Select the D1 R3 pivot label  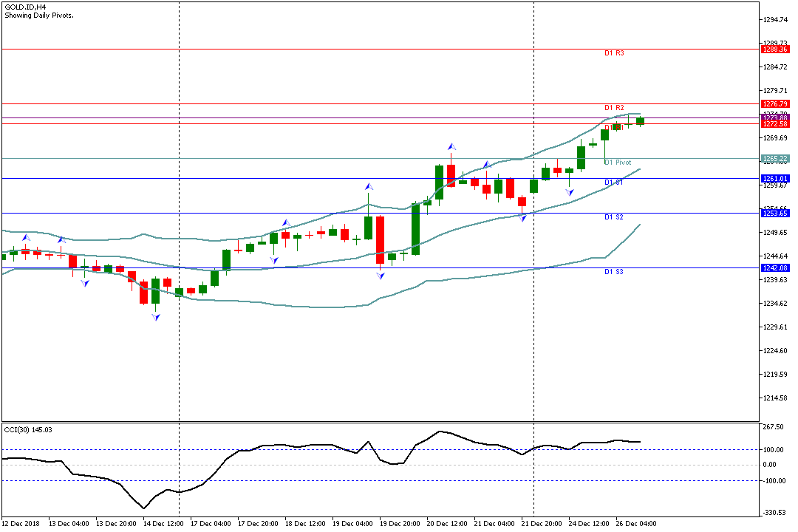tap(614, 53)
